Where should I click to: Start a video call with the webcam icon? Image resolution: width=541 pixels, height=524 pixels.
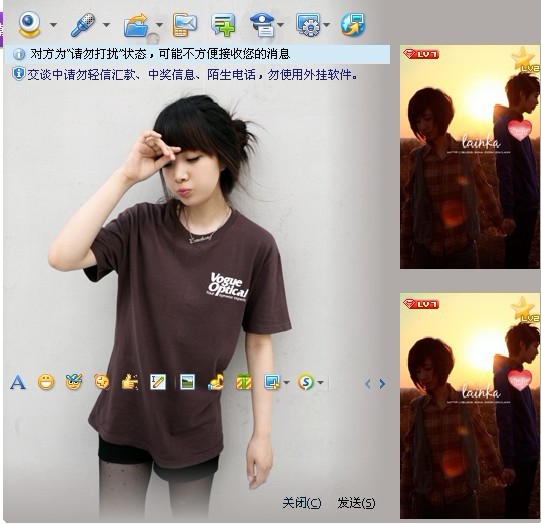coord(30,24)
